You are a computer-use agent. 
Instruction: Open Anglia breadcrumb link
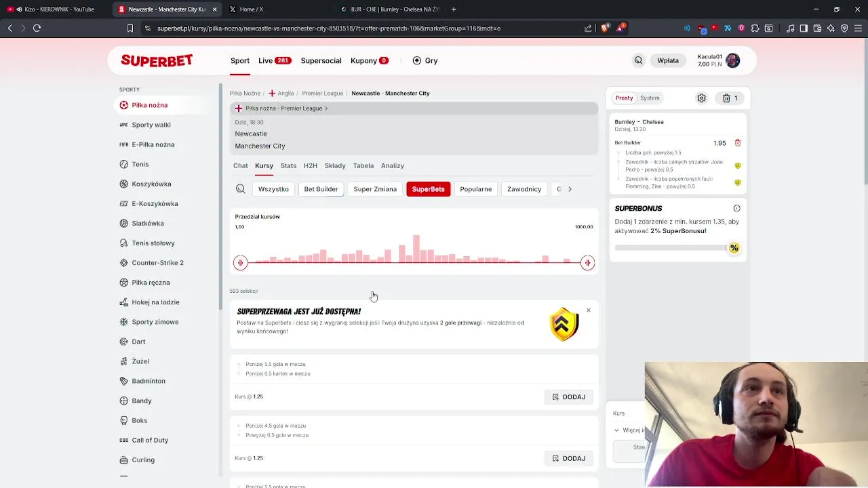point(281,94)
